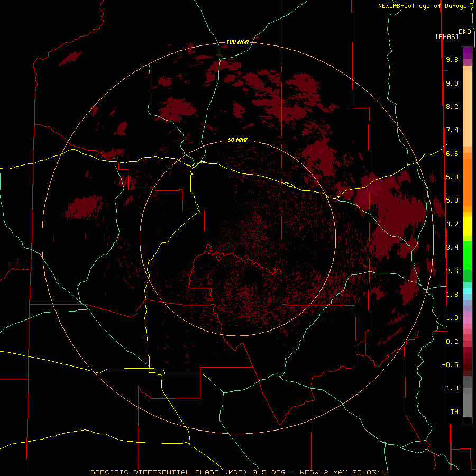Click the 7.4 color scale value

coord(452,130)
